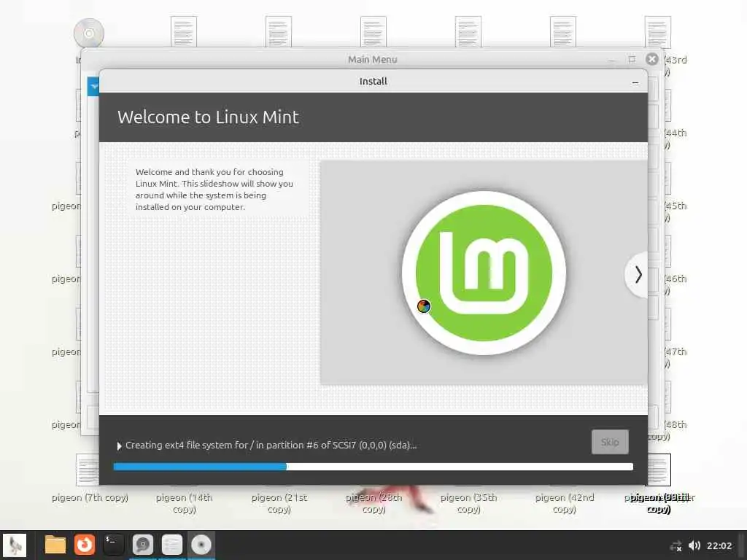Click the '(48th' desktop file label

pos(676,425)
